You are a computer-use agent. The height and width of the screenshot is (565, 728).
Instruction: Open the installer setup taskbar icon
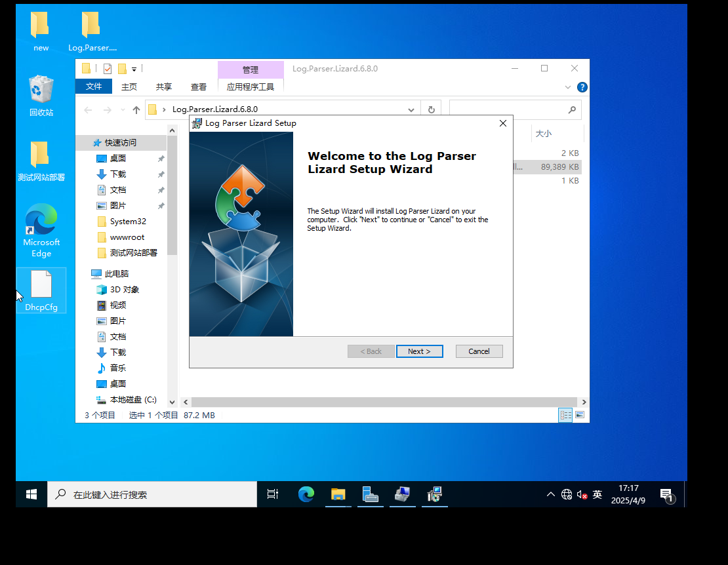[x=435, y=494]
